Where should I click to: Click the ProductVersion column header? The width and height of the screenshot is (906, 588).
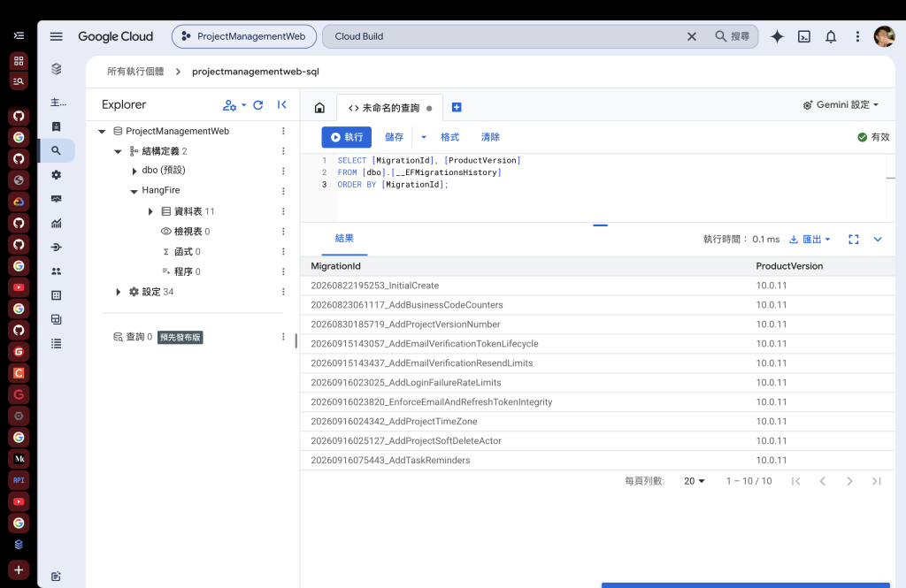tap(789, 266)
